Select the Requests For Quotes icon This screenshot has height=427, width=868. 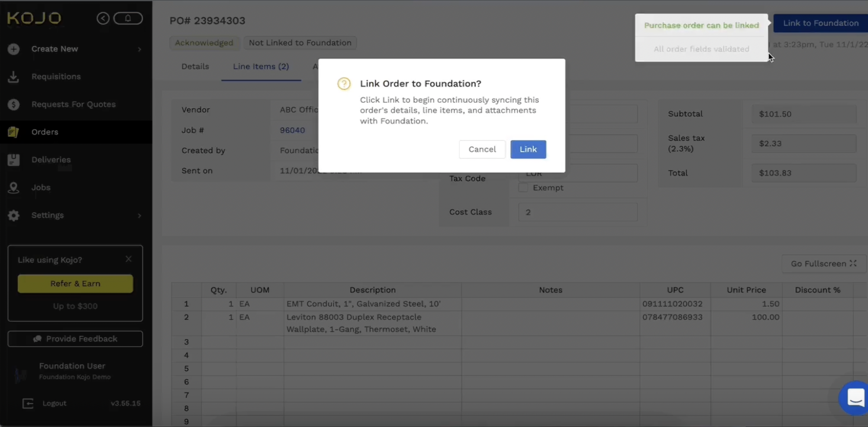(x=13, y=104)
